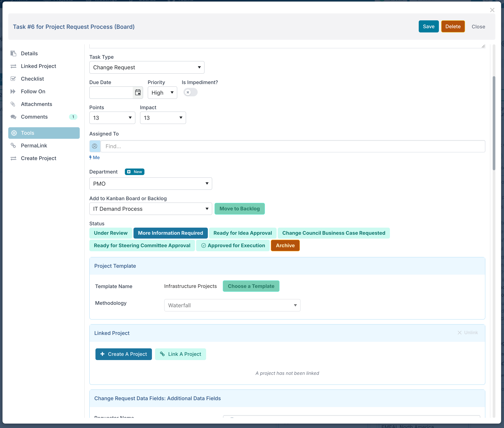Expand the Priority dropdown showing High
504x428 pixels.
[x=162, y=93]
